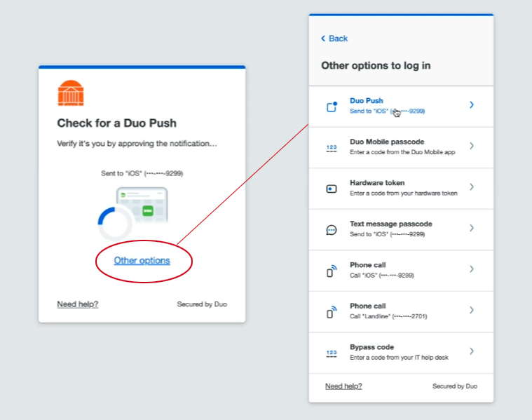Select the Text message passcode option

point(390,224)
